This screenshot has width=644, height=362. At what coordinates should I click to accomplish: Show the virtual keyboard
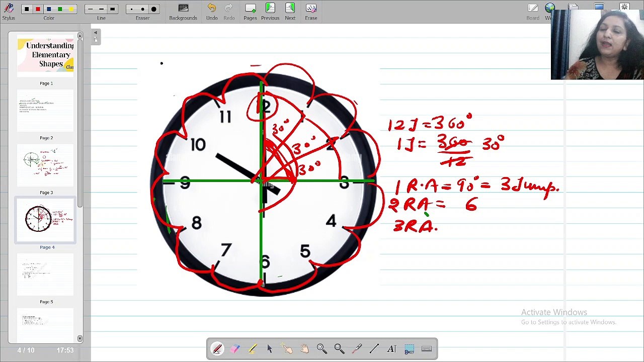427,349
